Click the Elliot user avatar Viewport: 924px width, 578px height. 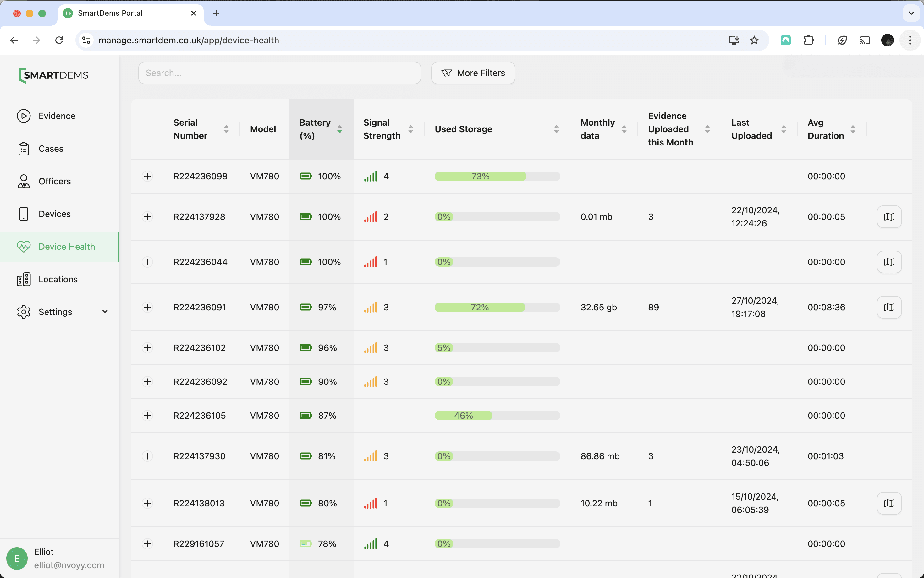tap(17, 559)
